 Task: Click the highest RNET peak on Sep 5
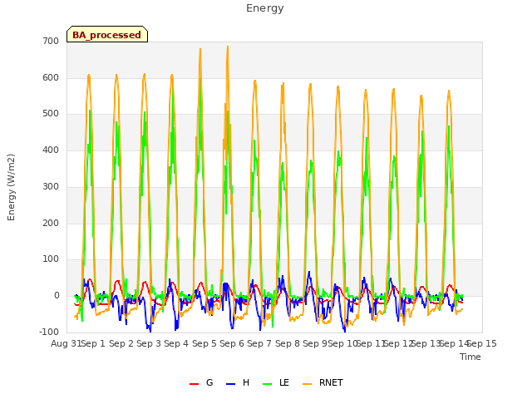pos(228,47)
